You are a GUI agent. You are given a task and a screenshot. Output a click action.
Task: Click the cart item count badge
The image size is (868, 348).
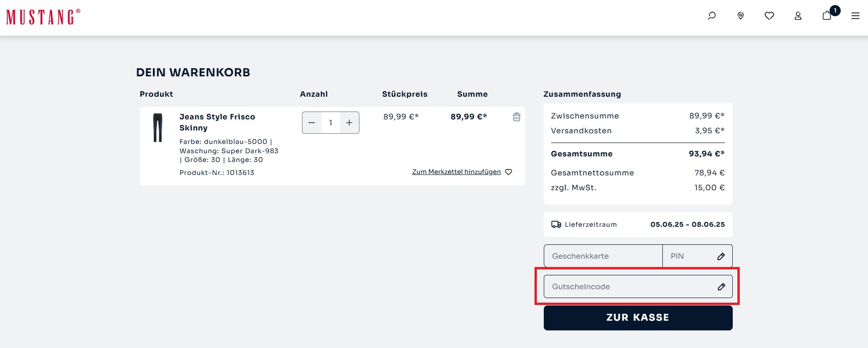tap(835, 11)
